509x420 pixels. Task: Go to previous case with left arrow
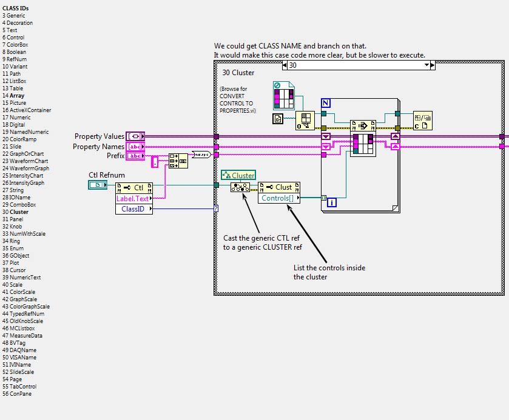click(285, 65)
